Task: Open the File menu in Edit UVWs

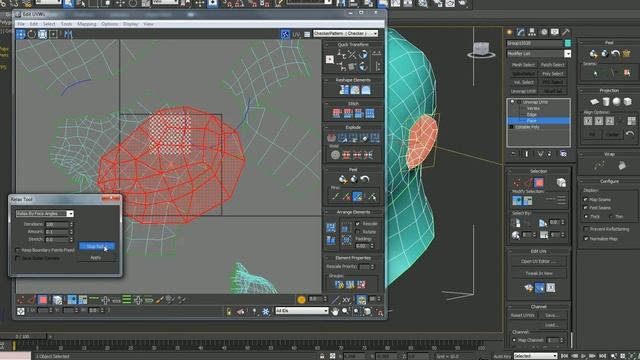Action: click(20, 24)
